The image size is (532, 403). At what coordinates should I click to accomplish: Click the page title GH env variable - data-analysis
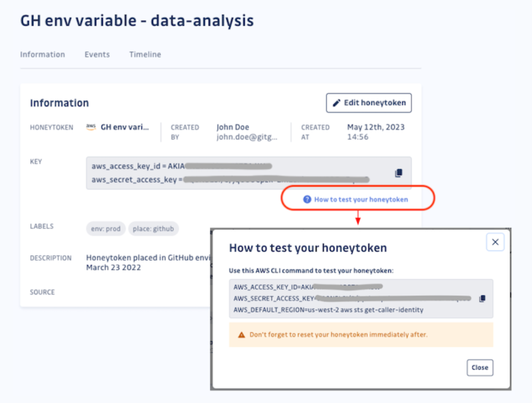tap(137, 20)
